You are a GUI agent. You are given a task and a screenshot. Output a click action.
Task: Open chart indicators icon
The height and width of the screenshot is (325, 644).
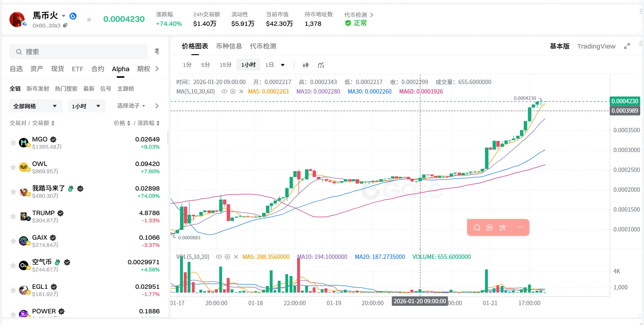[321, 65]
